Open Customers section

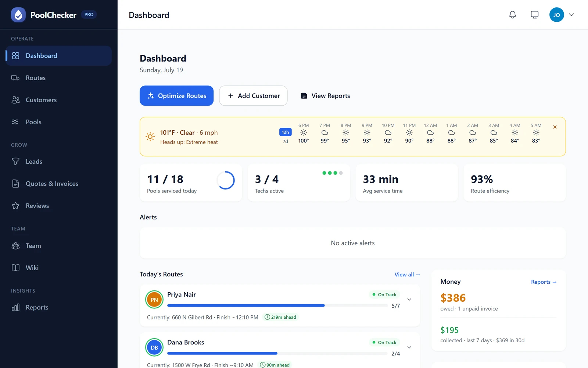pos(58,100)
